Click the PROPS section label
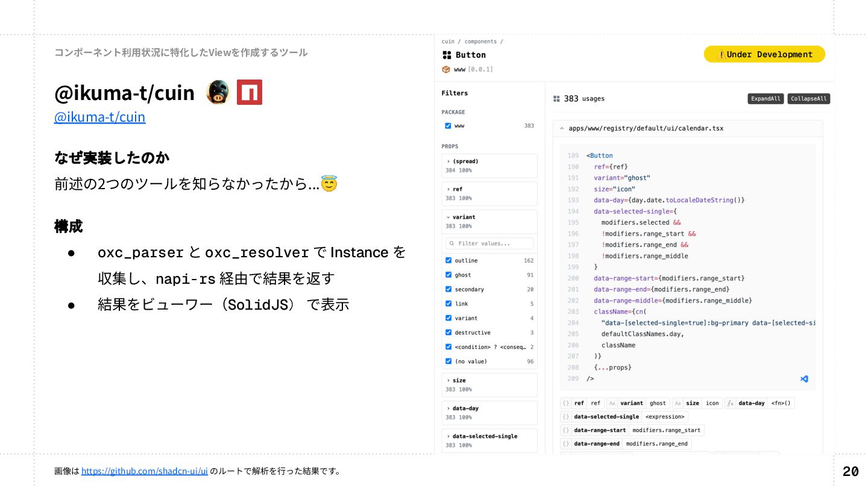 point(450,146)
